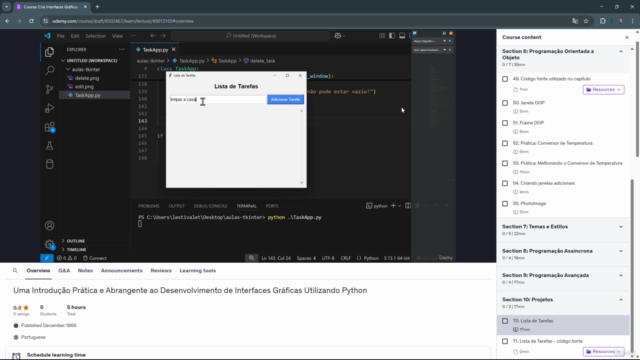
Task: Check lecture 52 Conversor de Temperatura checkbox
Action: point(505,143)
